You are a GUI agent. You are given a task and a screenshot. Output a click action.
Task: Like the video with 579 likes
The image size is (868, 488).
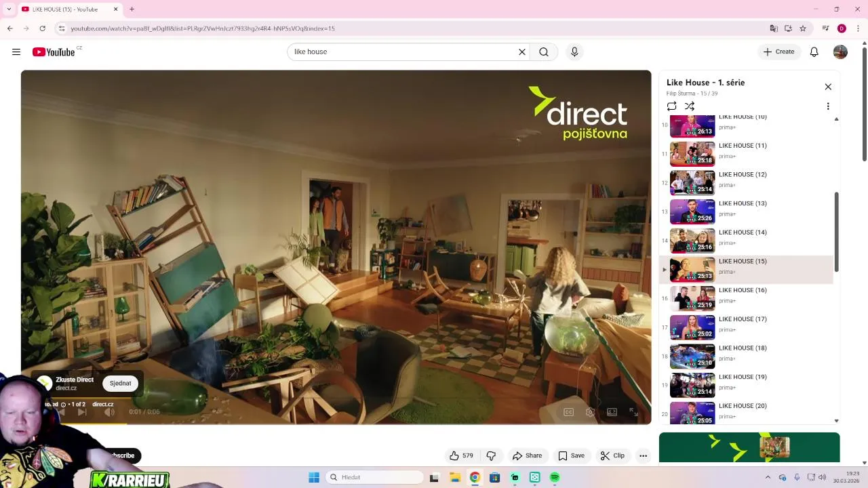461,455
